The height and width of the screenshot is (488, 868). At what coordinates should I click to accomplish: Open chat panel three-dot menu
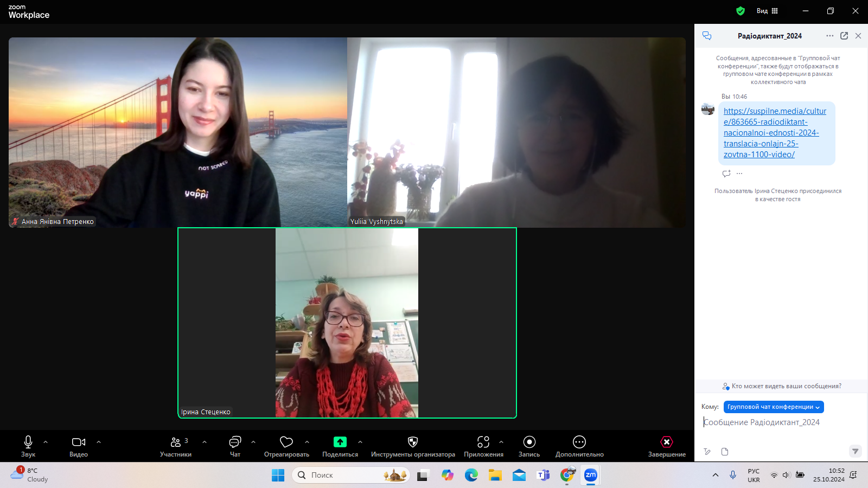click(829, 36)
